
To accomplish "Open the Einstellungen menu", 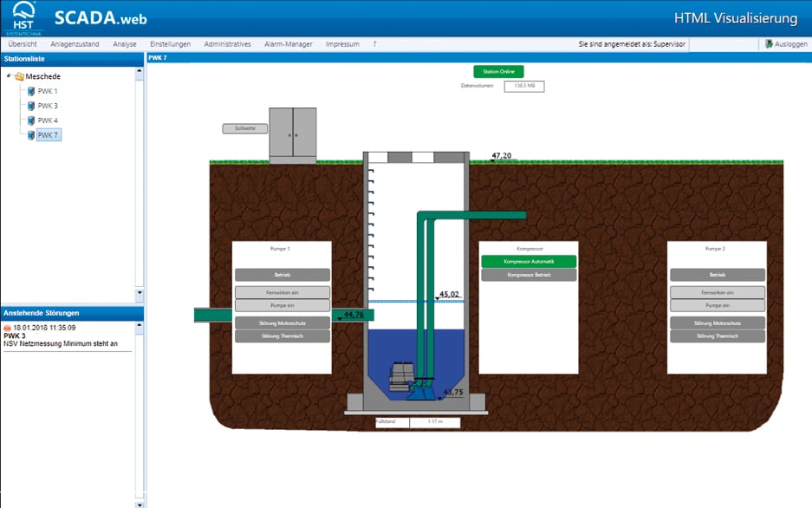I will [171, 44].
